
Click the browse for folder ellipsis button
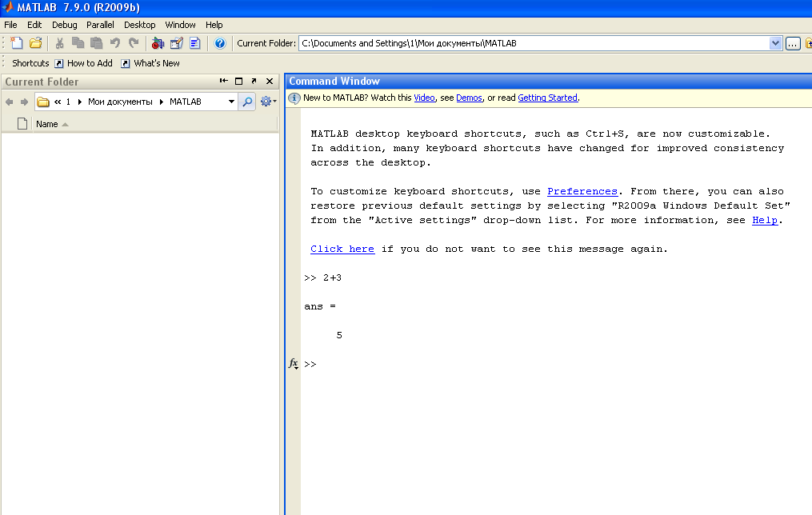(793, 43)
